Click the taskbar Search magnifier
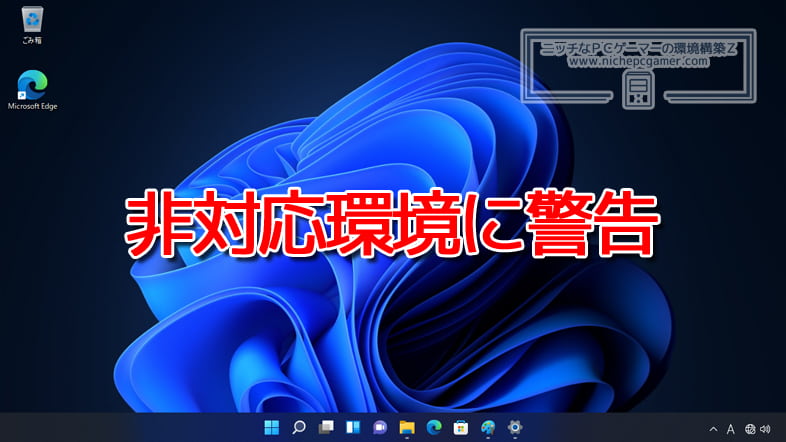This screenshot has height=442, width=786. (x=298, y=428)
